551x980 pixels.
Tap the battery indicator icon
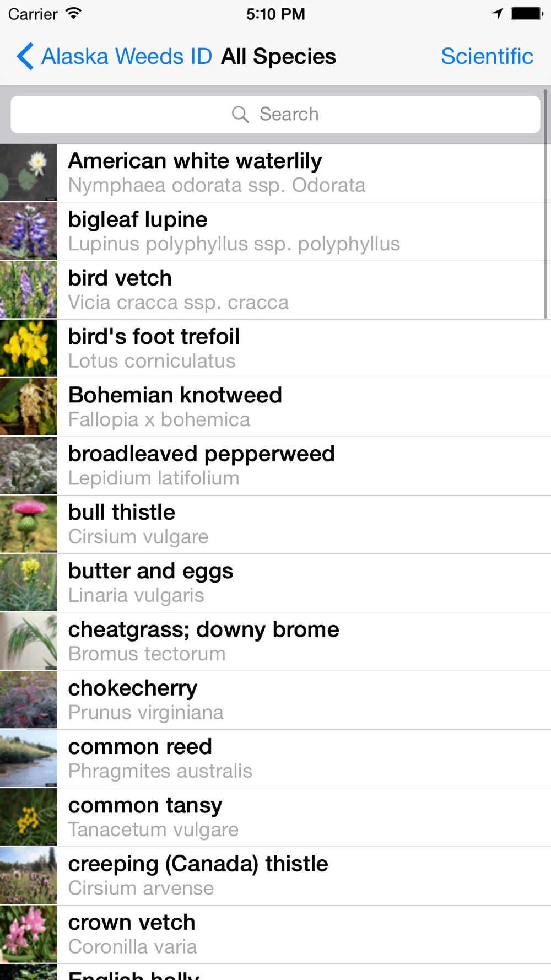[527, 14]
